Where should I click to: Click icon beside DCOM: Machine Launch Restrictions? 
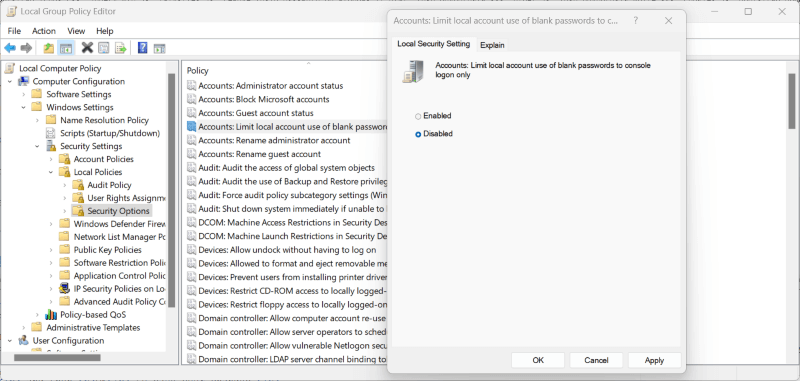pyautogui.click(x=191, y=236)
